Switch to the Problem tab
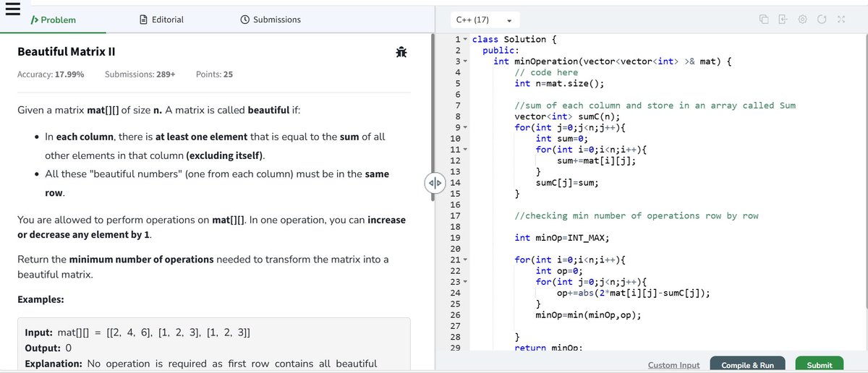The image size is (868, 373). click(54, 20)
